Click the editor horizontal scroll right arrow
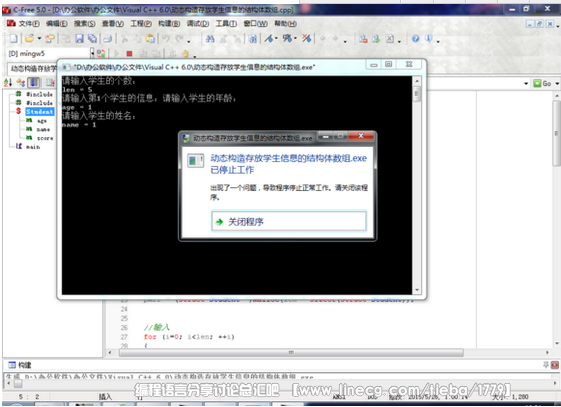The height and width of the screenshot is (407, 561). pyautogui.click(x=547, y=353)
